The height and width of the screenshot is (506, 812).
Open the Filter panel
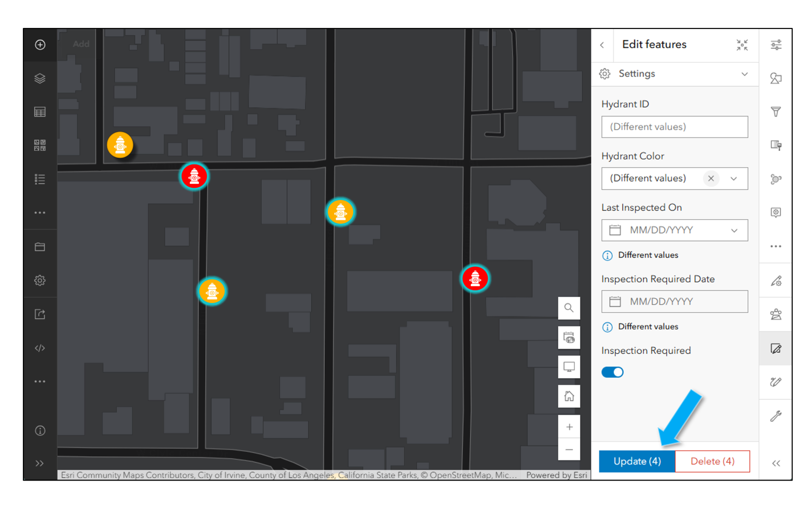click(x=775, y=111)
